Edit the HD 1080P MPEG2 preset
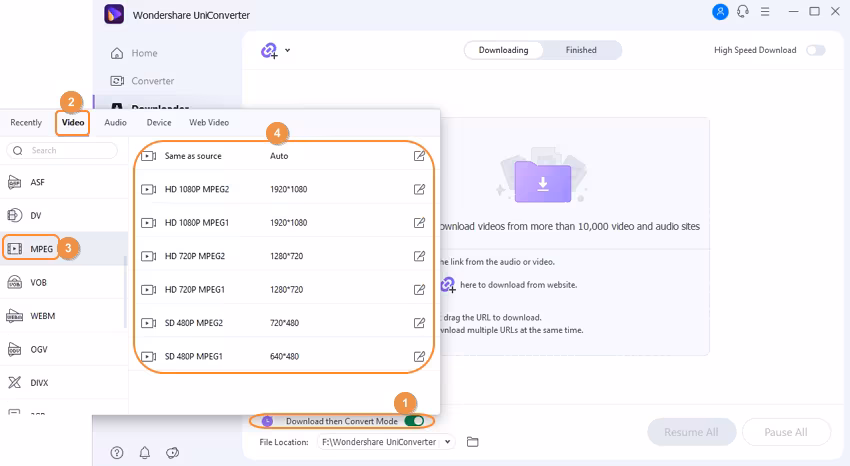This screenshot has height=466, width=850. (x=419, y=189)
